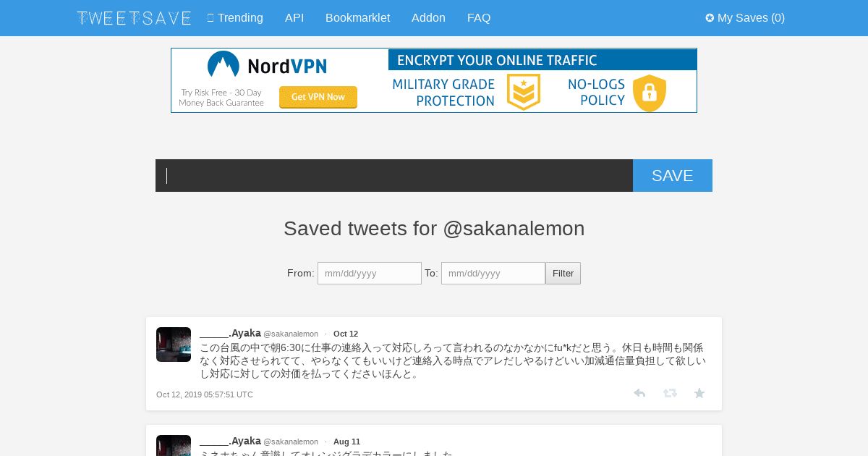Open My Saves (0)
The width and height of the screenshot is (868, 456).
tap(745, 18)
